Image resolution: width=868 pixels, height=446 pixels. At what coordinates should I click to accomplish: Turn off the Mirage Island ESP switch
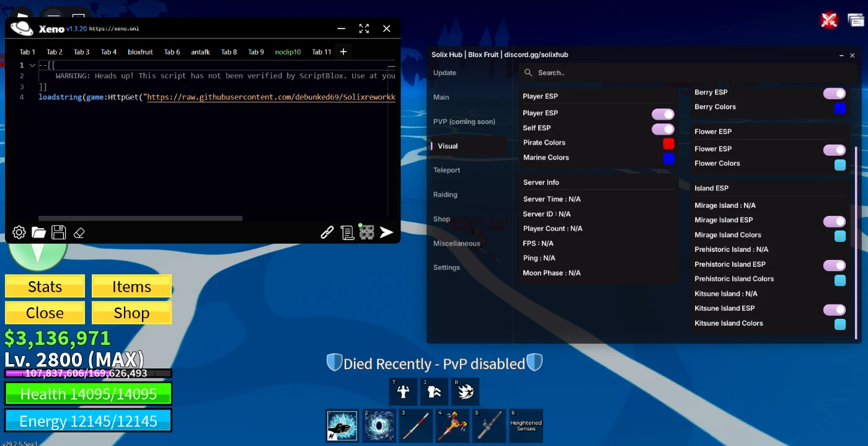pyautogui.click(x=834, y=221)
